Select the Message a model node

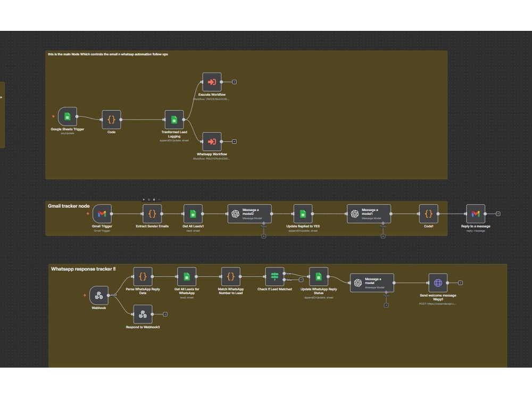coord(372,282)
